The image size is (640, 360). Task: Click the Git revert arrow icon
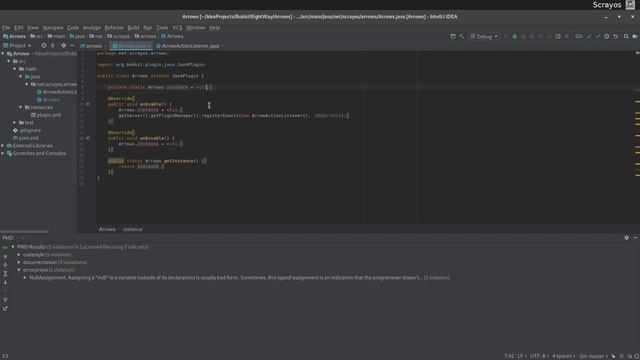coord(616,36)
